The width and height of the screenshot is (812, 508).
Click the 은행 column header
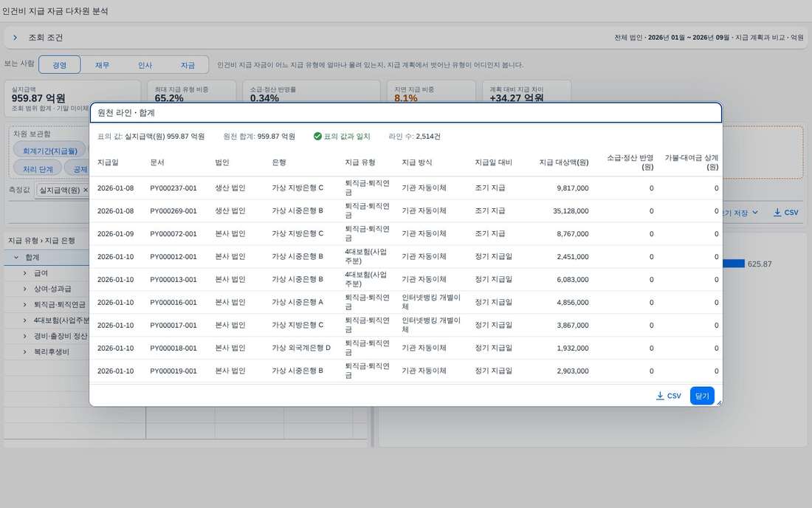(x=278, y=162)
